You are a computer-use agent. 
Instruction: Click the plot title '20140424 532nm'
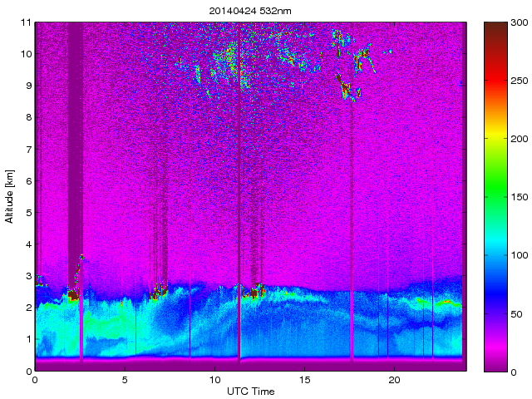coord(249,9)
